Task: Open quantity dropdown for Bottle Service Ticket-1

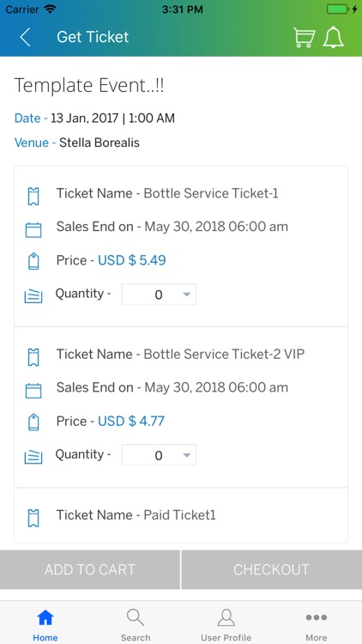Action: (159, 294)
